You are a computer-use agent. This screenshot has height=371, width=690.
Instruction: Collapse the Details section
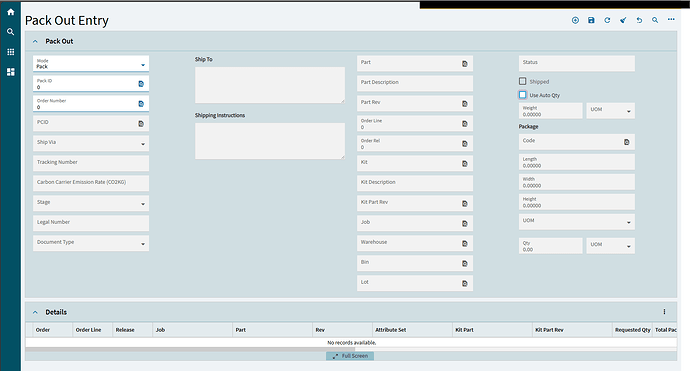click(35, 312)
